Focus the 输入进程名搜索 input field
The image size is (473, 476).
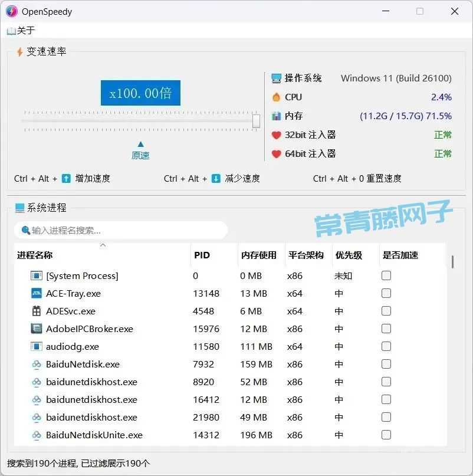121,231
